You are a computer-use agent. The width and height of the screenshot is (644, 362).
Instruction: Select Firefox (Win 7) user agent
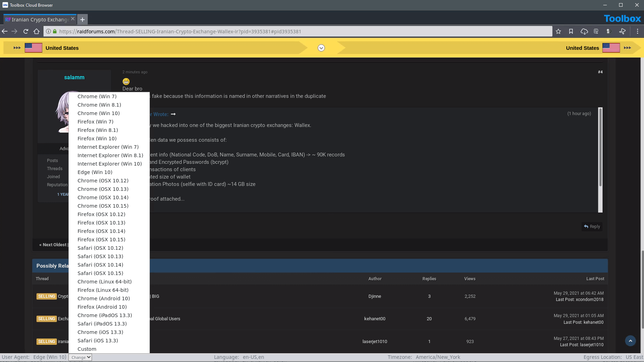coord(109,122)
